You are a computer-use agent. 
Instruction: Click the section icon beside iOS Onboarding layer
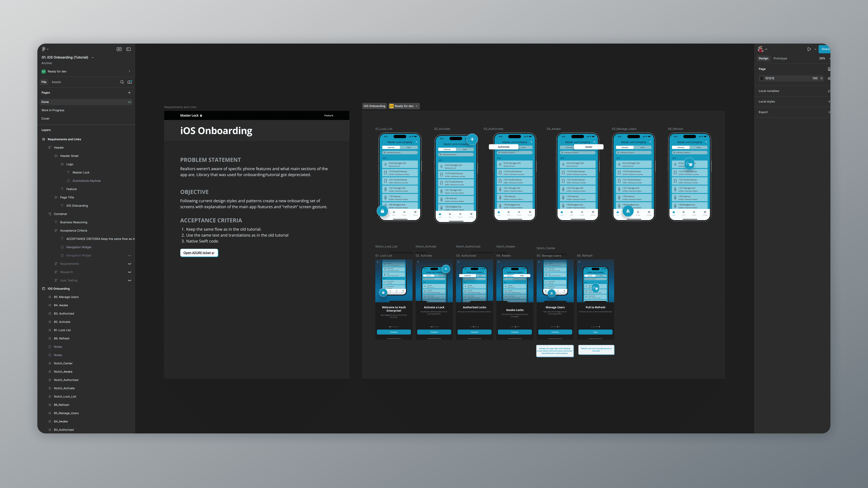(x=43, y=289)
